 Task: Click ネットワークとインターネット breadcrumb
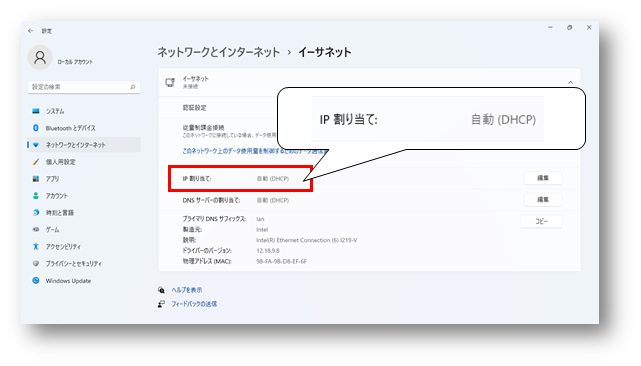pyautogui.click(x=219, y=52)
